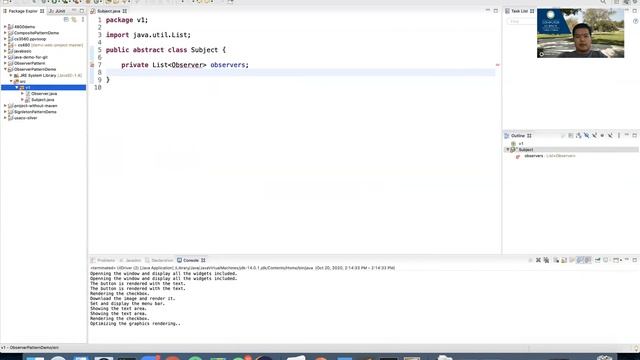Open the Javadoc tab
This screenshot has width=640, height=360.
(130, 260)
